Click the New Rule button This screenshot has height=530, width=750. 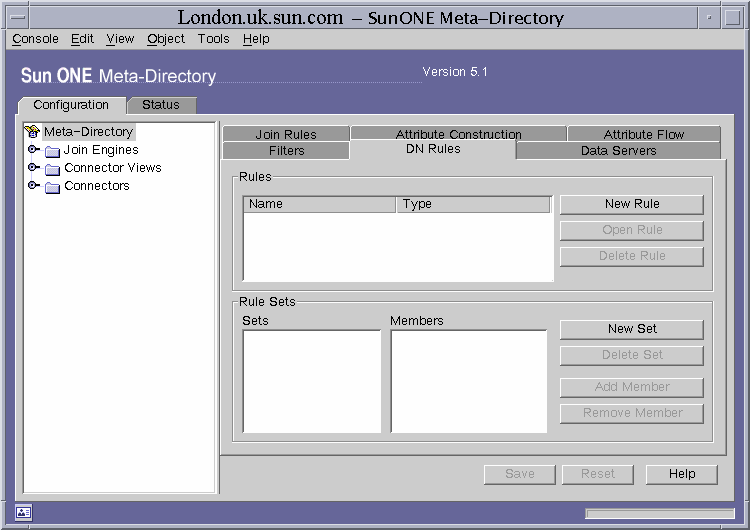click(632, 204)
